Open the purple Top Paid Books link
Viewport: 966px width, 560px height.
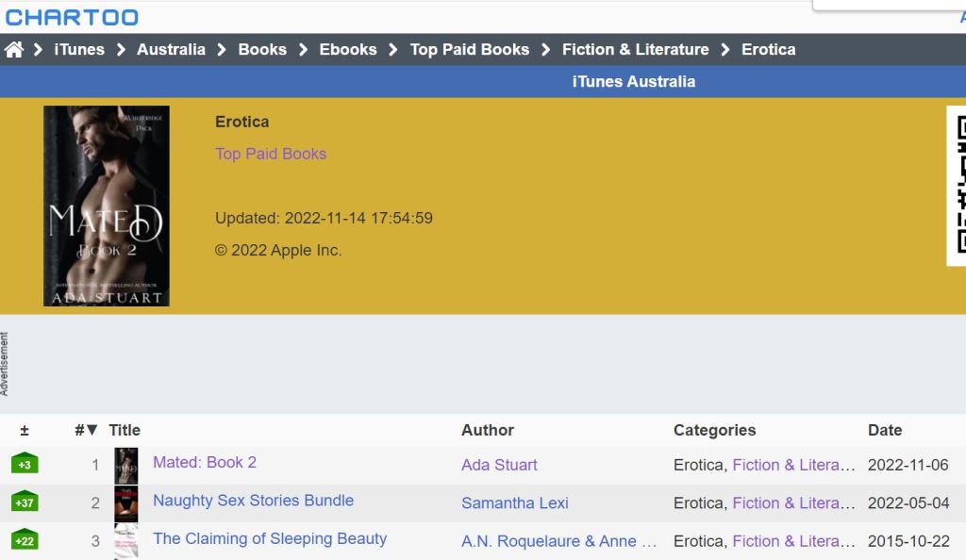271,154
